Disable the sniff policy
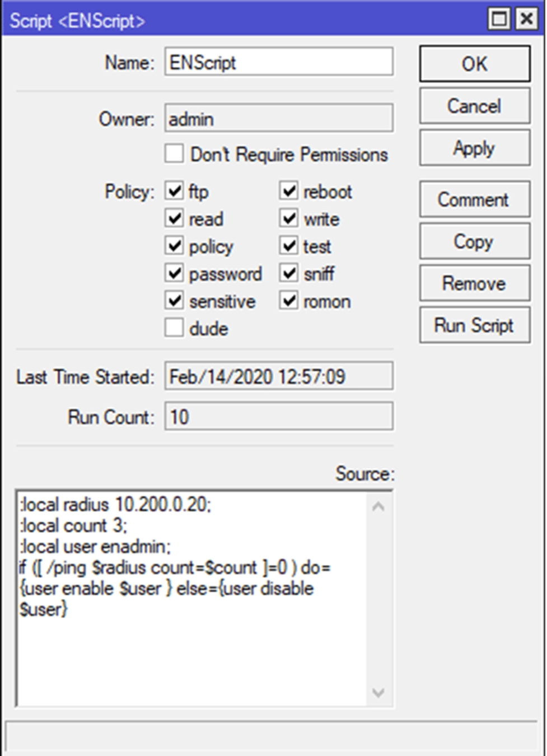 [289, 273]
